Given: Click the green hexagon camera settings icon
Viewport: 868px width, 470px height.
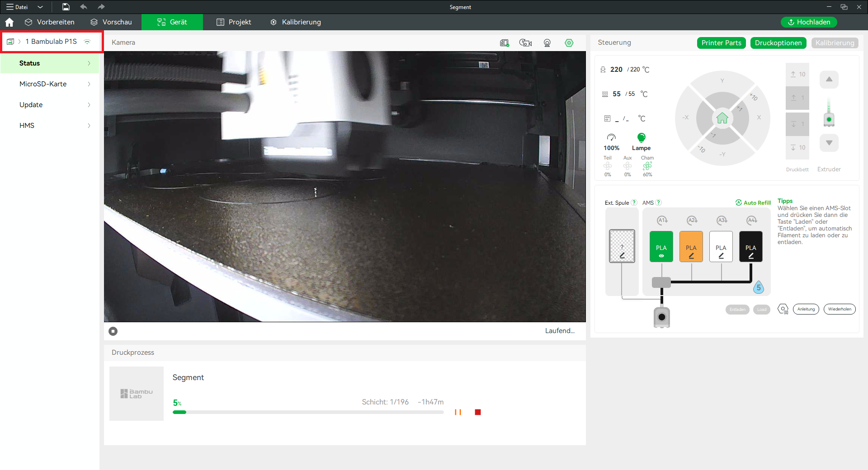Looking at the screenshot, I should [x=569, y=43].
